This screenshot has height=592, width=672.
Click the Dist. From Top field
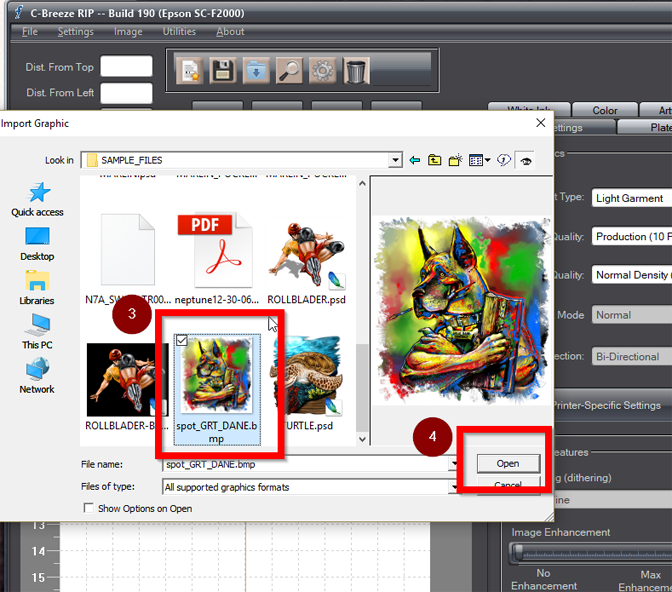pos(126,66)
